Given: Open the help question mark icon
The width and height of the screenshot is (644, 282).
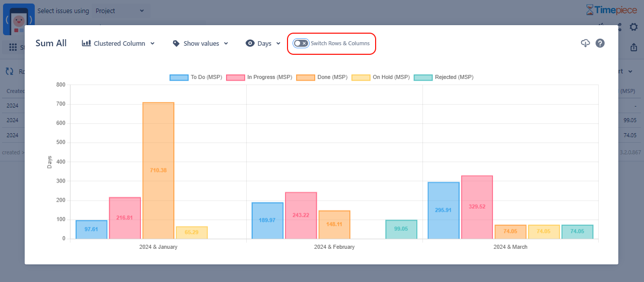Looking at the screenshot, I should [600, 43].
